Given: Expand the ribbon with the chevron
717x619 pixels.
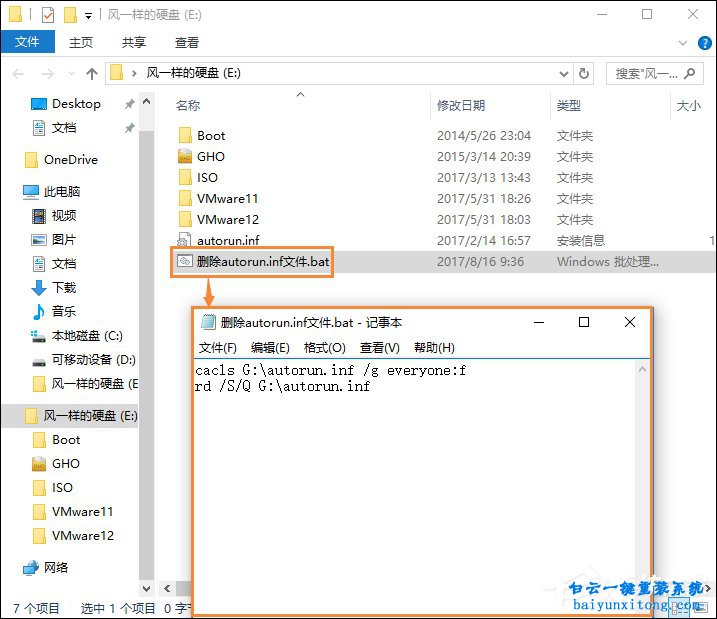Looking at the screenshot, I should pos(683,43).
